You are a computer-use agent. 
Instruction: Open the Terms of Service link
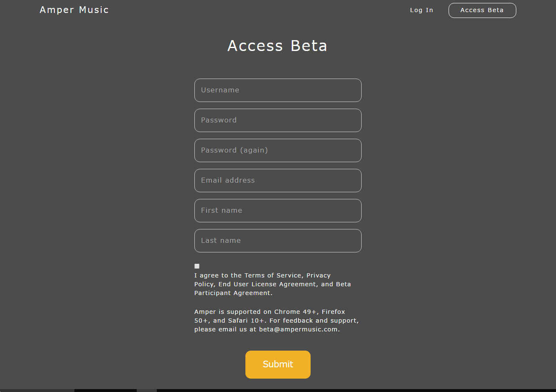pyautogui.click(x=273, y=275)
